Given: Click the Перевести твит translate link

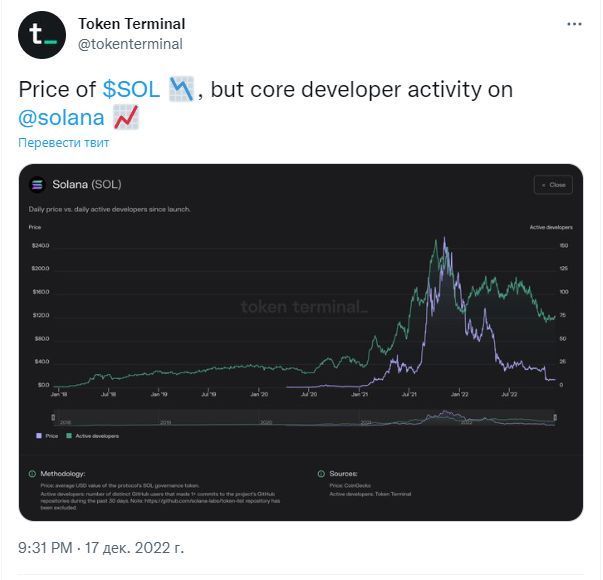Looking at the screenshot, I should [x=63, y=142].
